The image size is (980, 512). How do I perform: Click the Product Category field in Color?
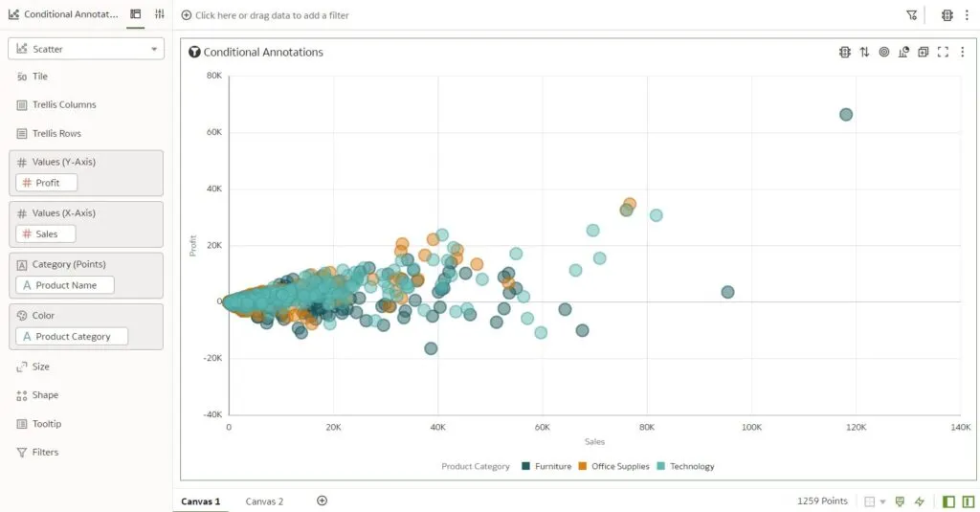pos(73,337)
